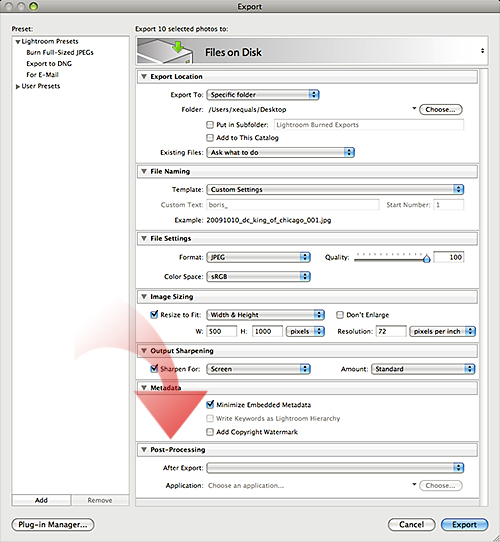
Task: Click the folder path /Users/xequals/Desktop
Action: (x=247, y=110)
